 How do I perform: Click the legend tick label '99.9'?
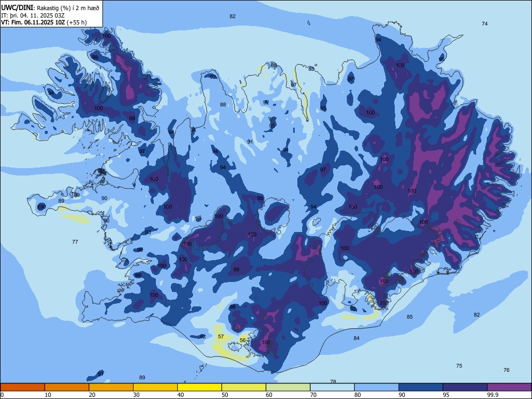tap(493, 395)
